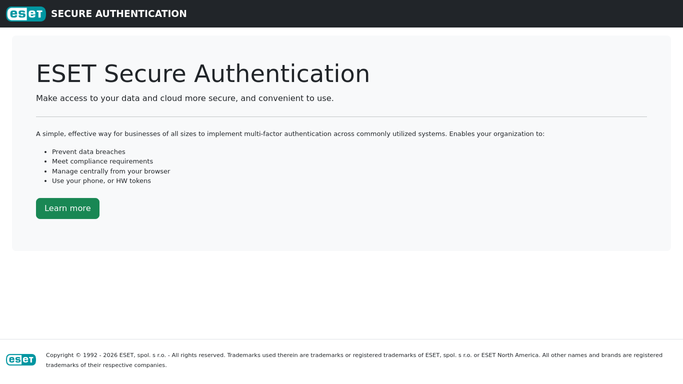This screenshot has height=384, width=683.
Task: Click the words "multi-factor authentication" in the paragraph
Action: coord(287,134)
